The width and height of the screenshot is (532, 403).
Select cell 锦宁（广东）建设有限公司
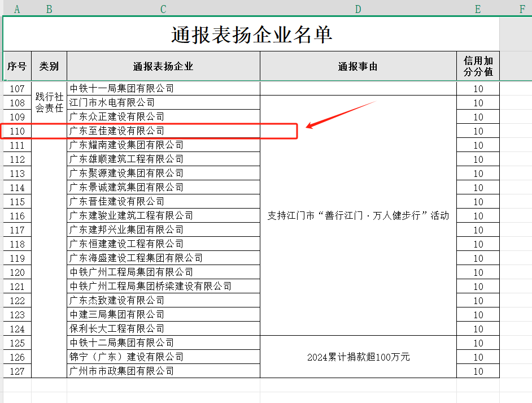pos(163,357)
